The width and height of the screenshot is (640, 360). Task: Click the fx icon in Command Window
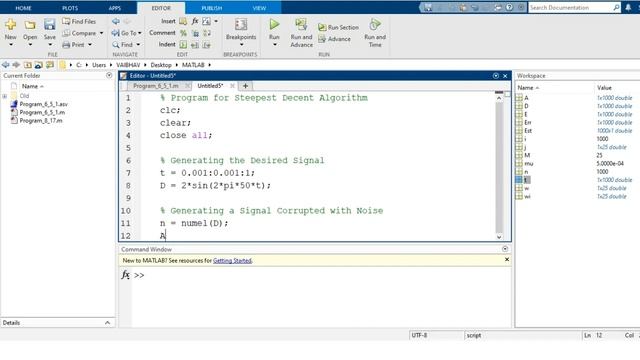(125, 275)
